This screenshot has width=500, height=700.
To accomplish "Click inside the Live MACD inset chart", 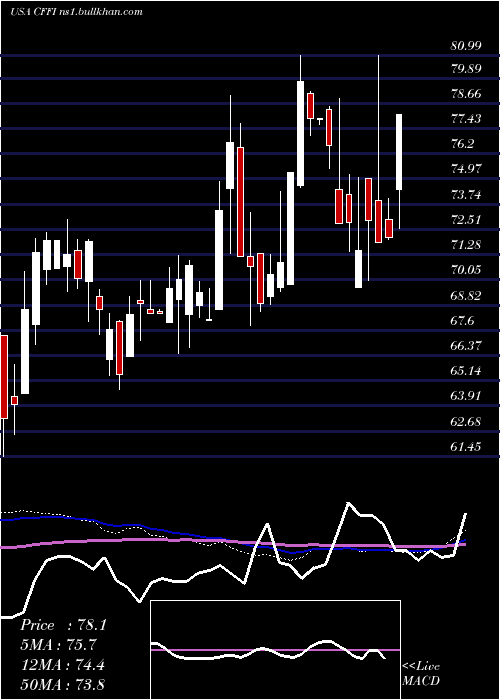I will 275,650.
